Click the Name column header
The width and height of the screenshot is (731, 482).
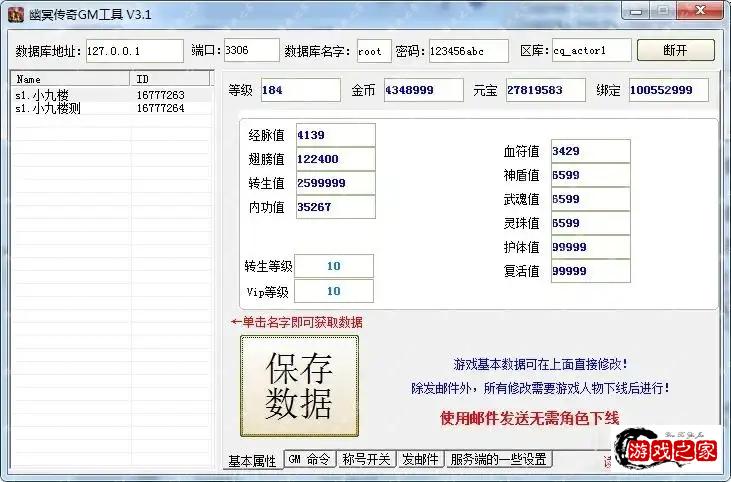(x=70, y=79)
